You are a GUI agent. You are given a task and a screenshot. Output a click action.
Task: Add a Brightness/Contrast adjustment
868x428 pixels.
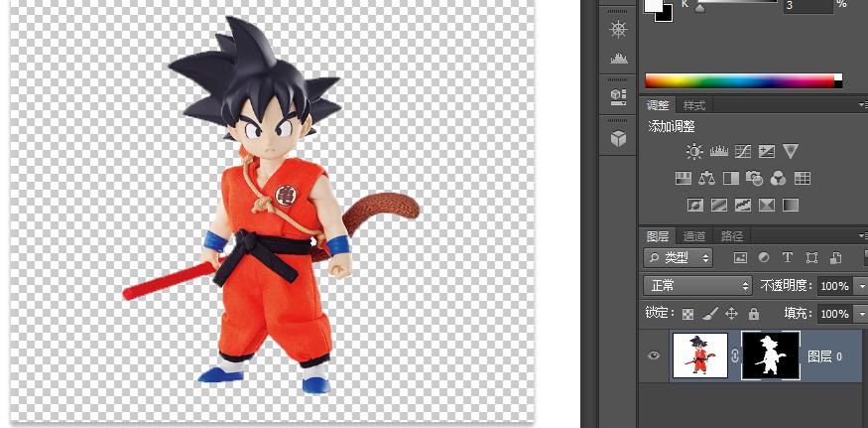pos(694,152)
